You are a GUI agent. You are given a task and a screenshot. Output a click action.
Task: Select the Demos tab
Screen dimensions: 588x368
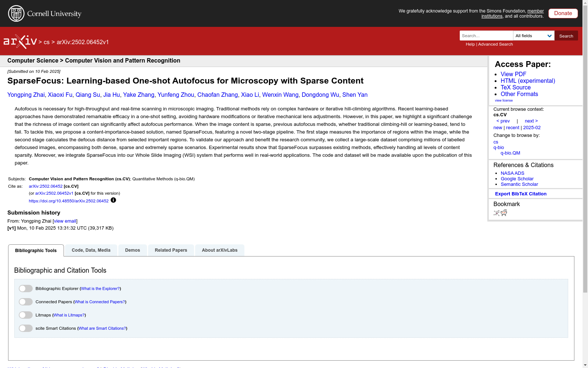click(133, 250)
